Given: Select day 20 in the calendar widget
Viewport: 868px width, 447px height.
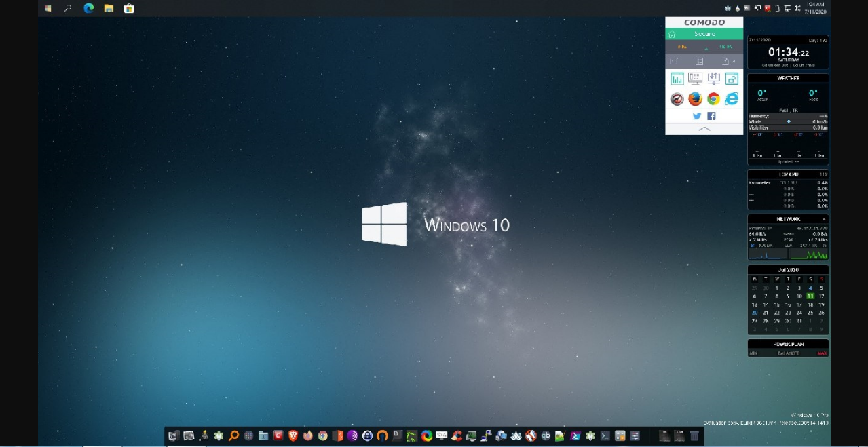Looking at the screenshot, I should pos(755,313).
